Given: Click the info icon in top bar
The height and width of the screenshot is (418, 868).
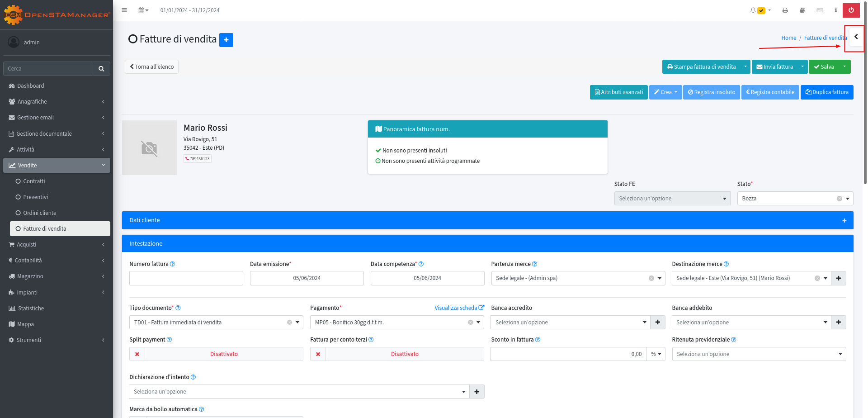Looking at the screenshot, I should 835,10.
